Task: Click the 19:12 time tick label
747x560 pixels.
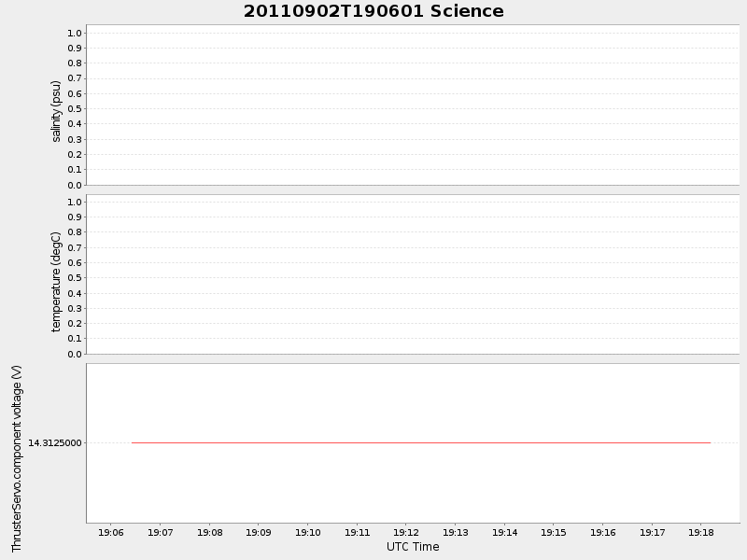Action: [406, 532]
